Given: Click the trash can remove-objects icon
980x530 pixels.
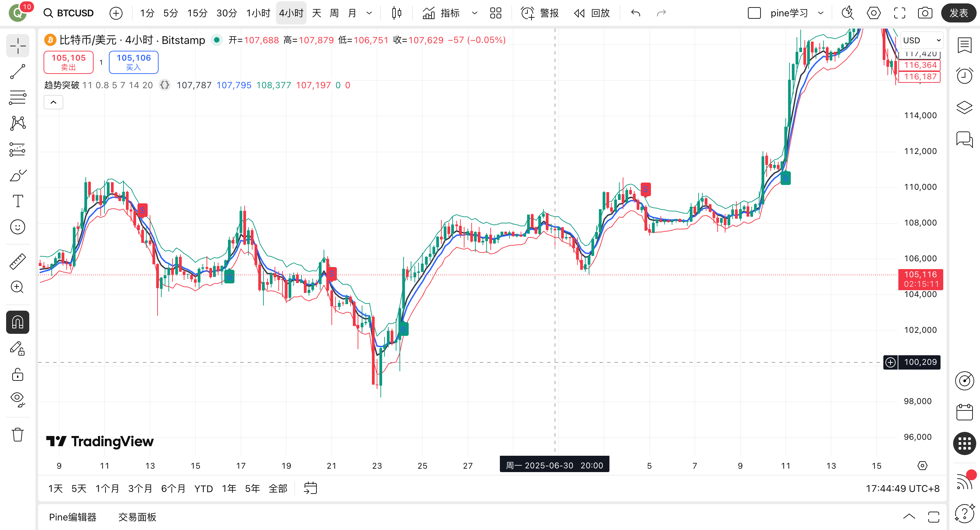Looking at the screenshot, I should coord(17,434).
